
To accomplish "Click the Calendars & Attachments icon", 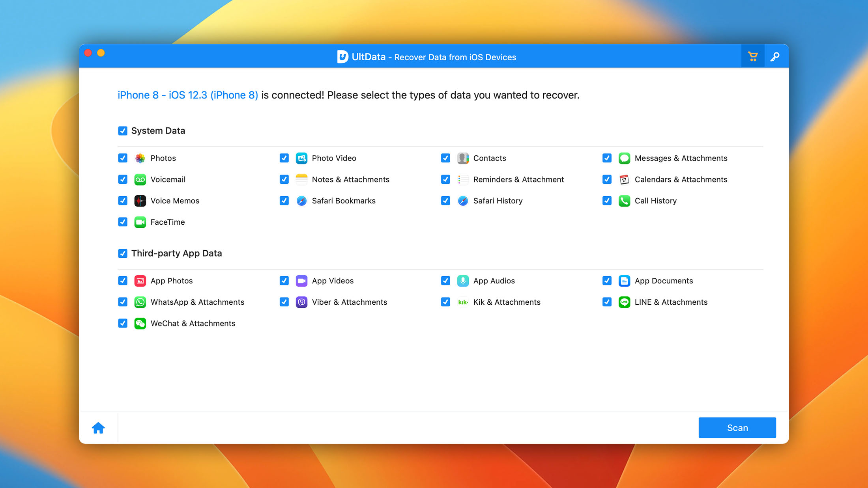I will (624, 179).
